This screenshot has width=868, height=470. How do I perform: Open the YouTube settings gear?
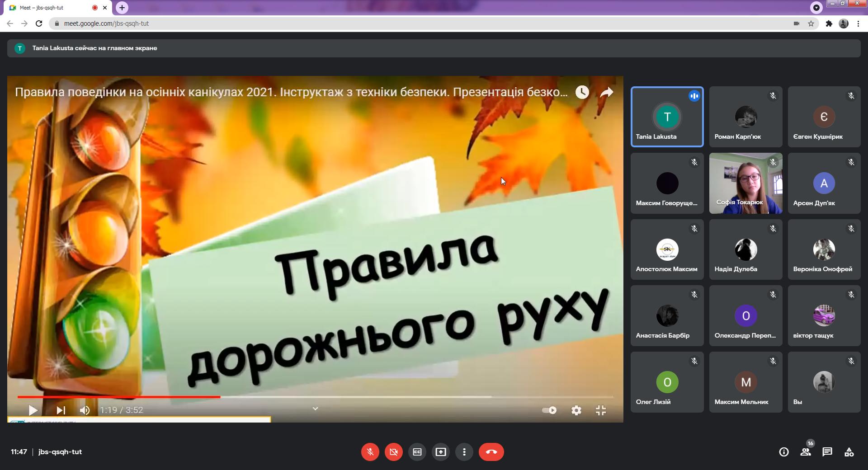576,410
